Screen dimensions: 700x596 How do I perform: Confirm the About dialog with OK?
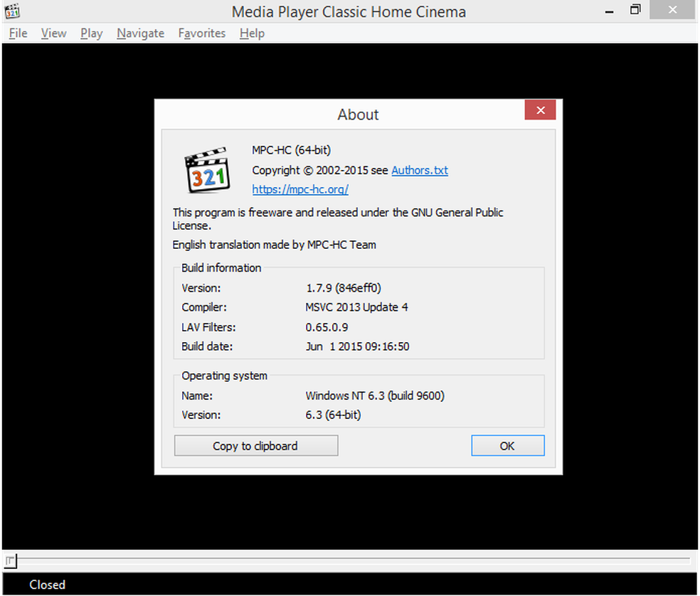(x=508, y=445)
